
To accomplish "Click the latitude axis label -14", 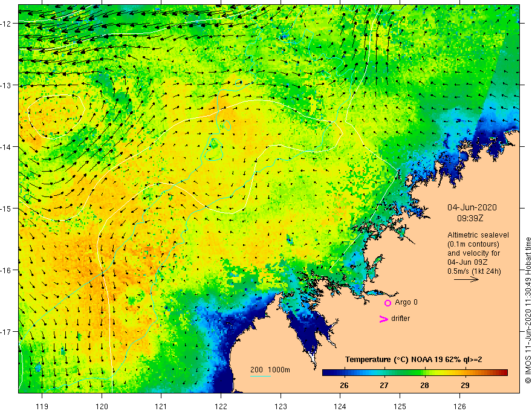I will (x=6, y=147).
